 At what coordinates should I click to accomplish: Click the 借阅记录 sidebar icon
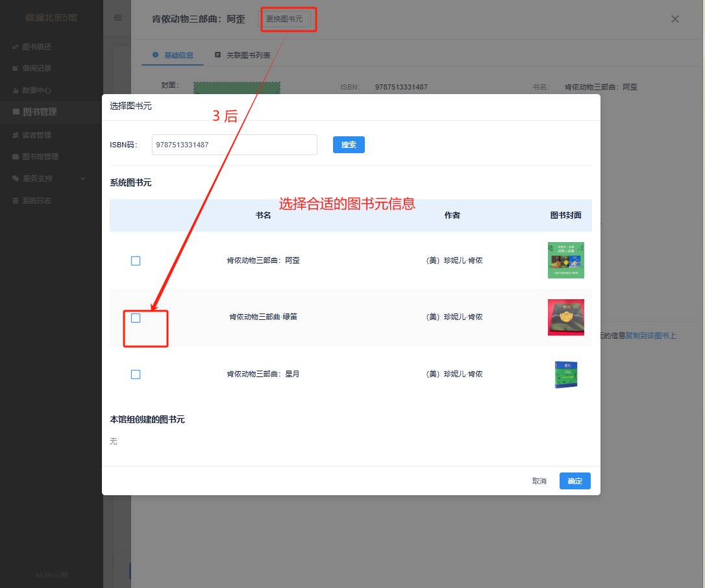coord(16,68)
